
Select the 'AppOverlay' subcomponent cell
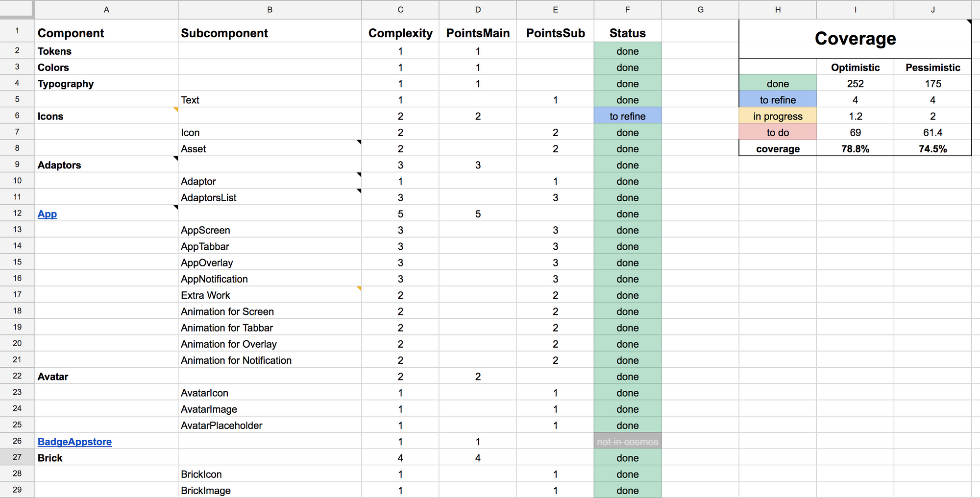coord(270,262)
